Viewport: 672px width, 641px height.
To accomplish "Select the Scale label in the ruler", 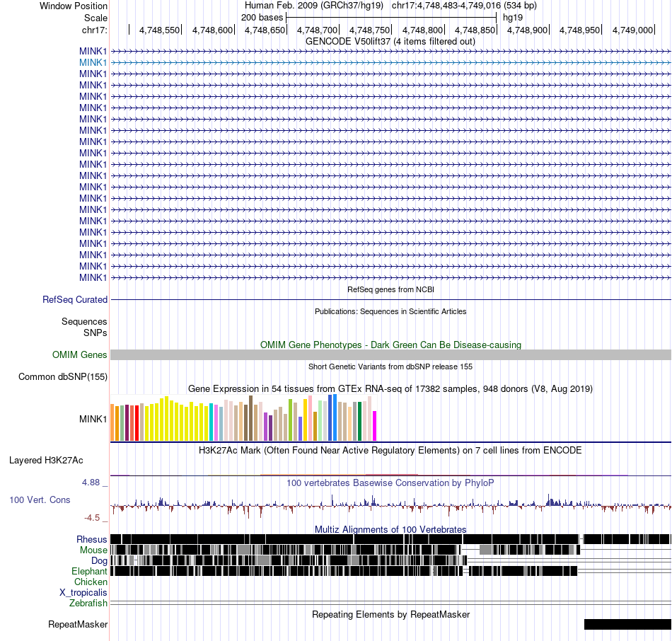I will click(95, 18).
